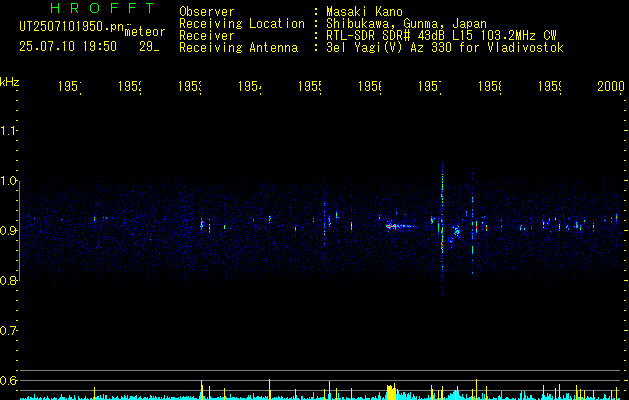Click the word "meteor" under the file name
This screenshot has width=629, height=400.
coord(145,32)
